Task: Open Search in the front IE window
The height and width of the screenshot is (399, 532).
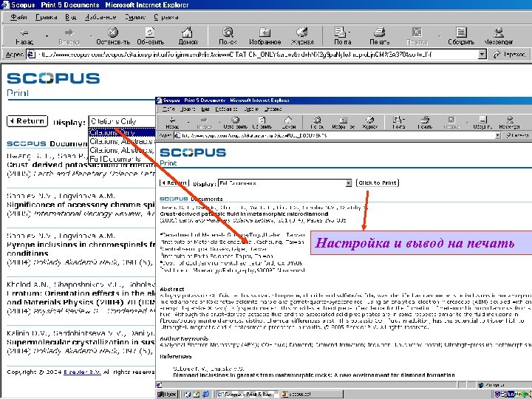Action: coord(317,123)
